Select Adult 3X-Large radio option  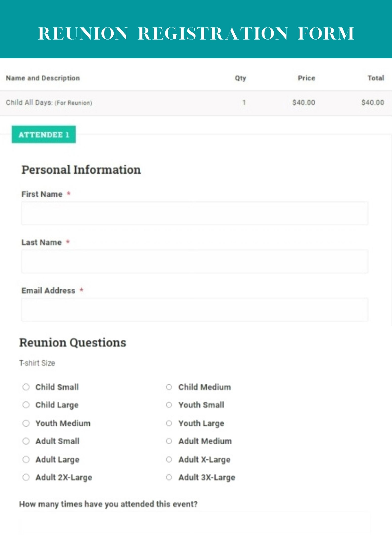tap(169, 477)
